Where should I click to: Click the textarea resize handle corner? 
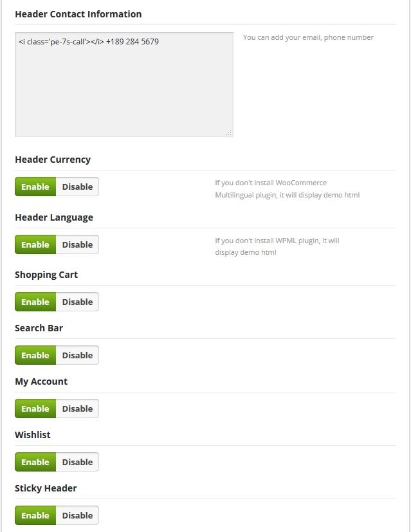click(229, 133)
